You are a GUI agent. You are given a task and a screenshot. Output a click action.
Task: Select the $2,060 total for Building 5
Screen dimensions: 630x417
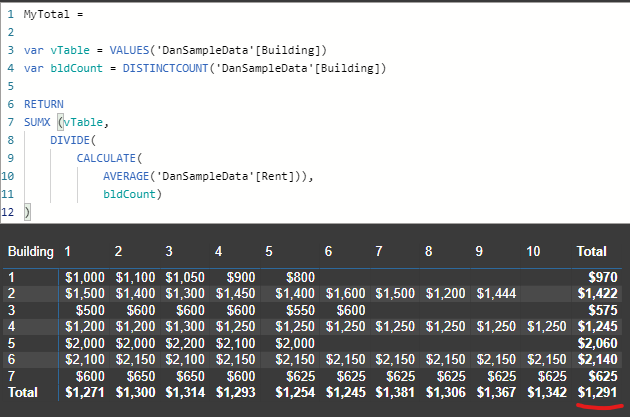pyautogui.click(x=597, y=343)
